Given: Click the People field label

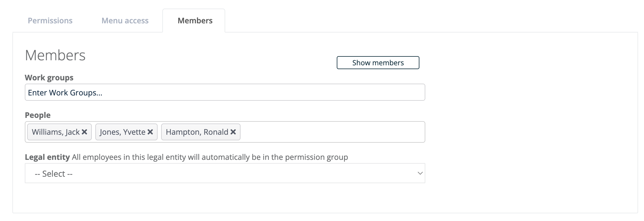Looking at the screenshot, I should tap(38, 115).
